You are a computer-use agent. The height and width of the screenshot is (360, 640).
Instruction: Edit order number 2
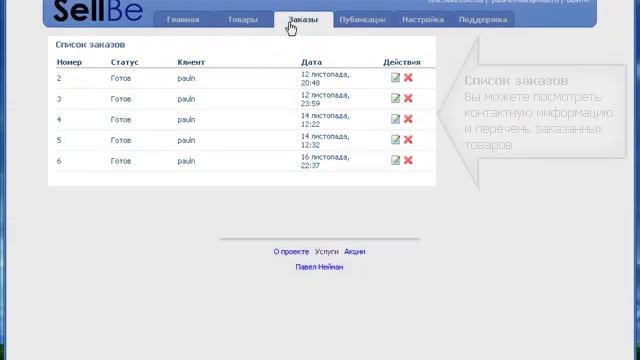pos(395,78)
